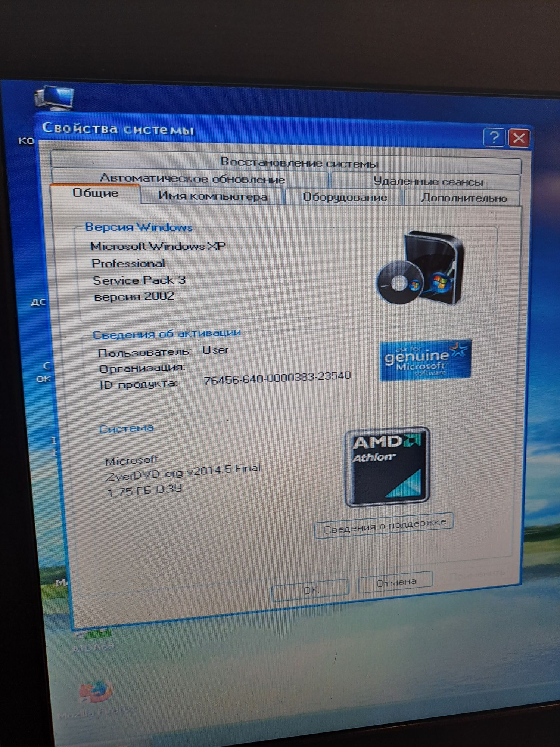Click the genuine Microsoft software badge
Screen dimensions: 560x747
[426, 360]
